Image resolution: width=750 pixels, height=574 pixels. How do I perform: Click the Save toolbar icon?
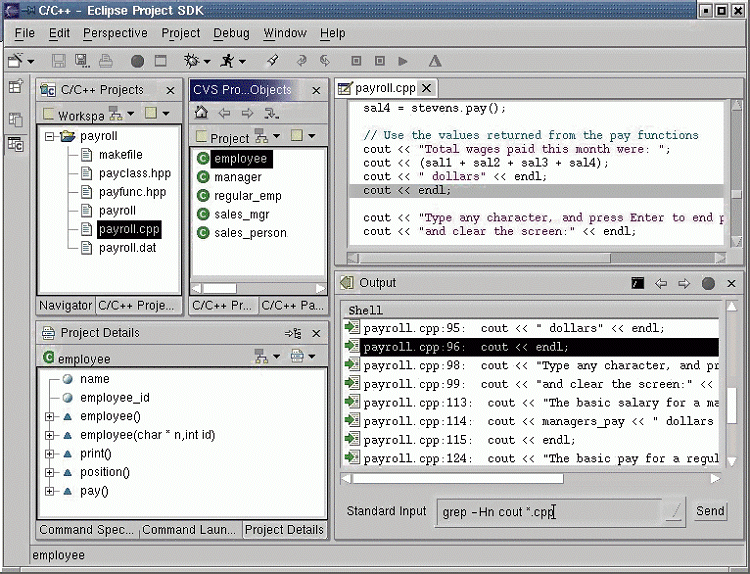click(59, 61)
